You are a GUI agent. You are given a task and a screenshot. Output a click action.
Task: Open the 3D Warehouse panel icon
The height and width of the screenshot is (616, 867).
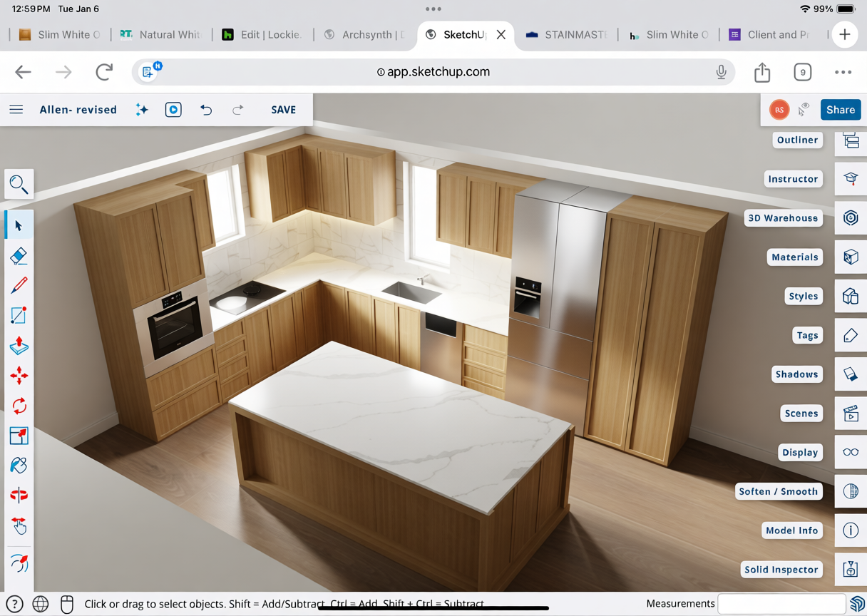click(x=851, y=218)
